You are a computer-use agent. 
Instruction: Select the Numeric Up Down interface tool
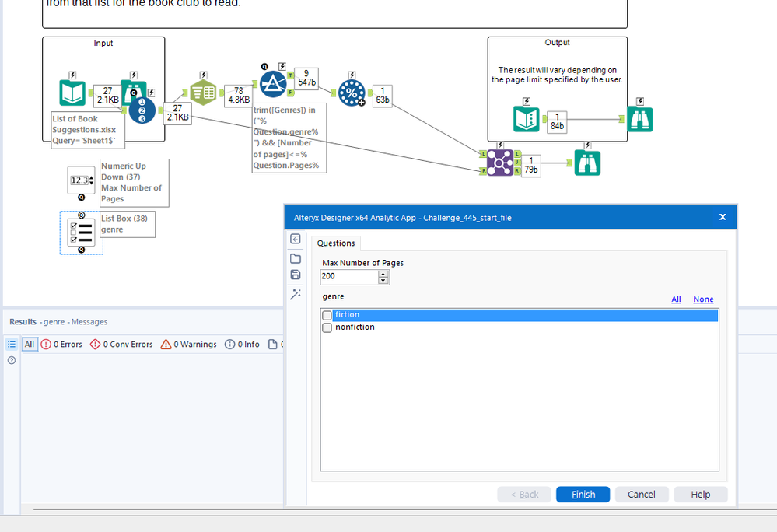[x=81, y=180]
